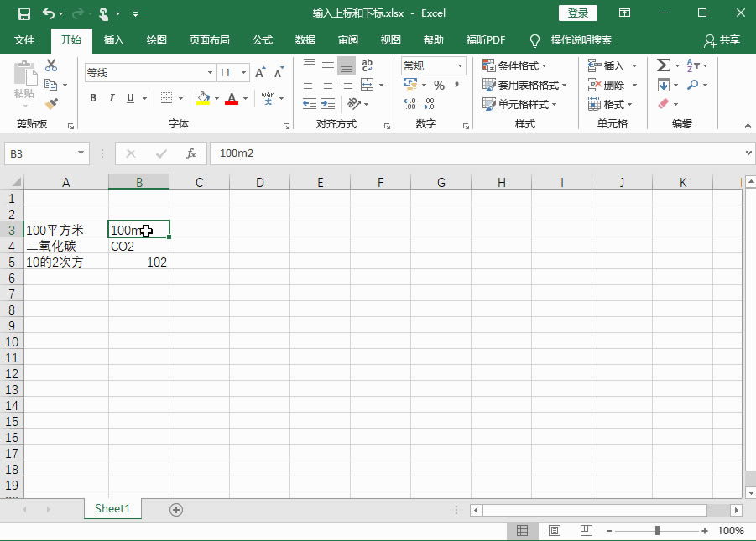Switch to the 数据 ribbon tab
Viewport: 756px width, 541px height.
coord(305,40)
